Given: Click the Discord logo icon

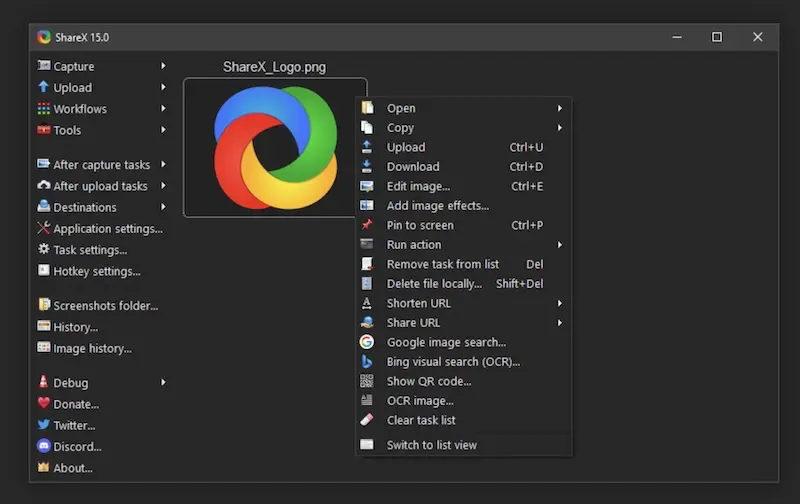Looking at the screenshot, I should click(44, 446).
